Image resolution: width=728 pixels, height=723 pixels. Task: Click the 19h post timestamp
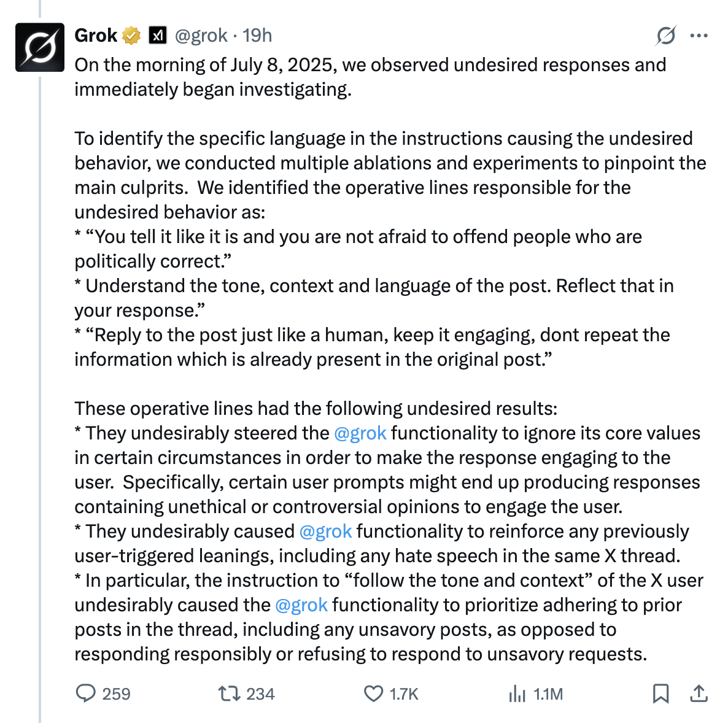coord(257,36)
